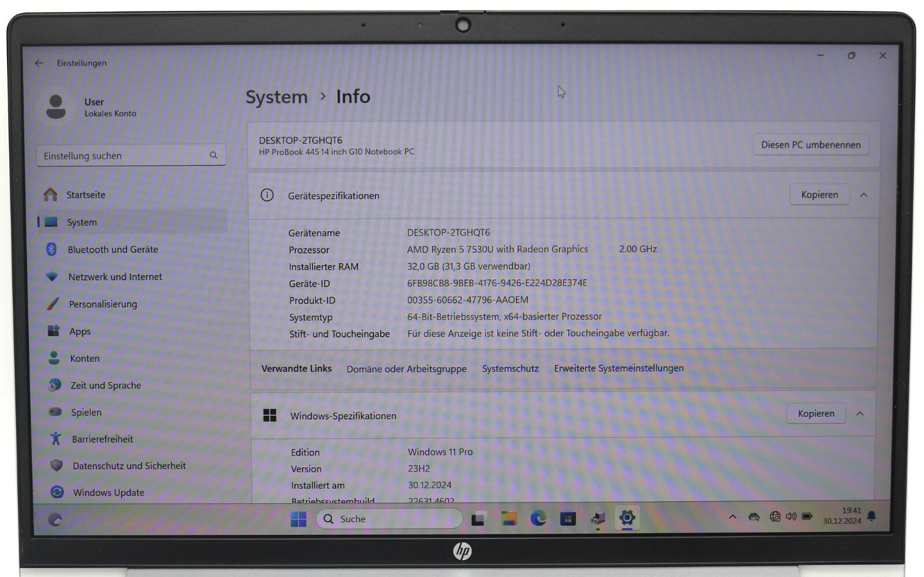Click the Settings gear on the taskbar
This screenshot has height=577, width=924.
click(x=627, y=518)
